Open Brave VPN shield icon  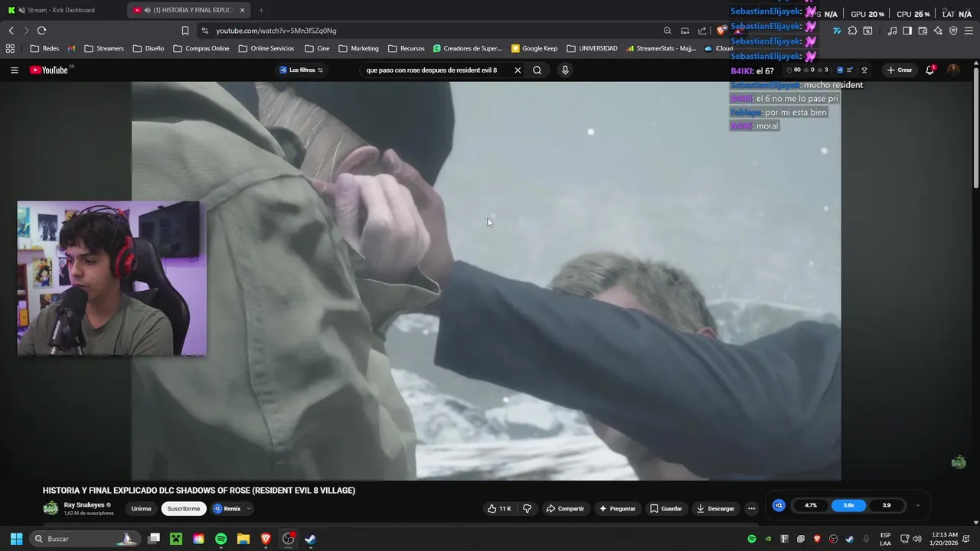[953, 31]
